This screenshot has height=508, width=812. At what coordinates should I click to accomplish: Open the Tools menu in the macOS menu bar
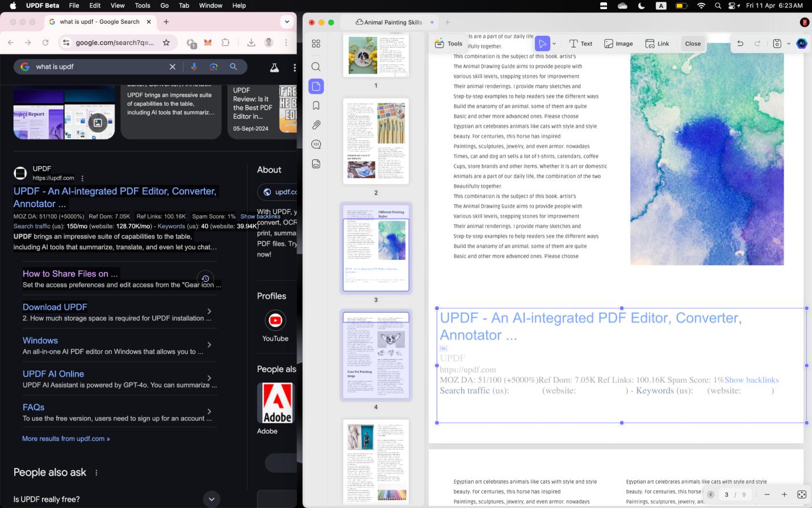(x=143, y=6)
